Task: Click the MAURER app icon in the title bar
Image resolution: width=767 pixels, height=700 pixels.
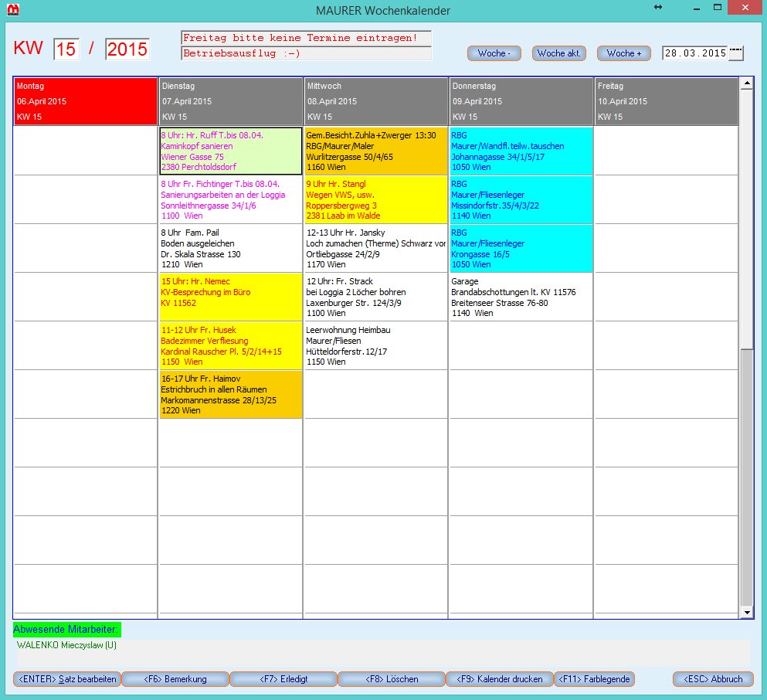Action: pyautogui.click(x=15, y=10)
